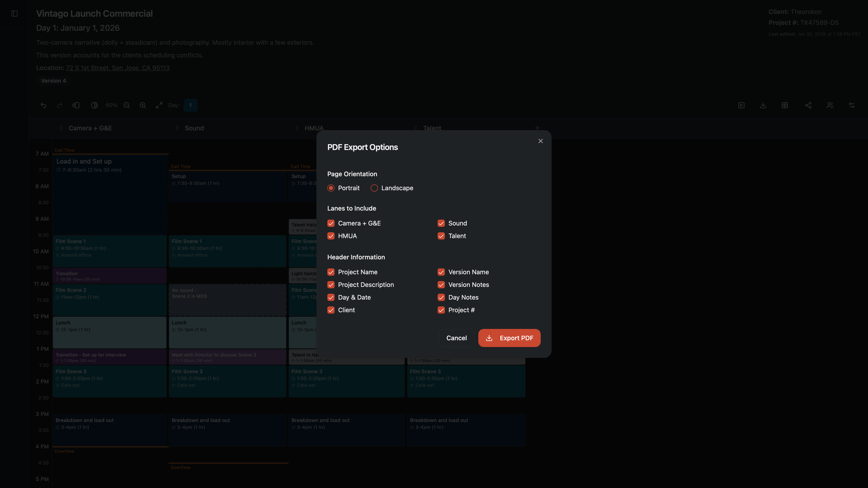868x488 pixels.
Task: Uncheck the Project # header option
Action: click(441, 310)
